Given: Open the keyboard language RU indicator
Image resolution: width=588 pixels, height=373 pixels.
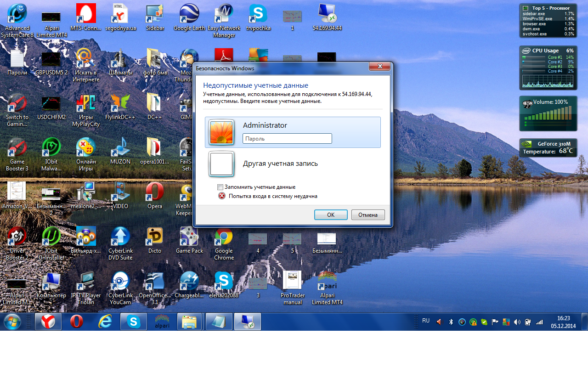Looking at the screenshot, I should point(426,321).
